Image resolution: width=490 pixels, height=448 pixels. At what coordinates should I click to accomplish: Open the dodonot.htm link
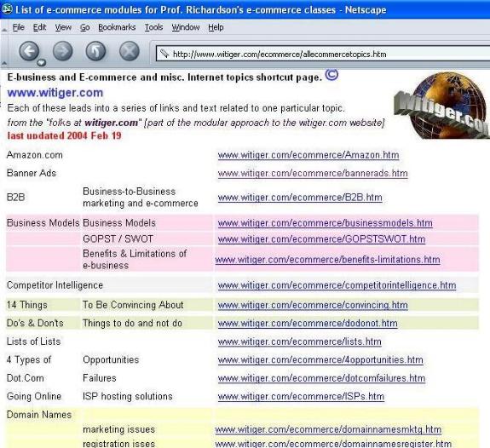coord(308,324)
